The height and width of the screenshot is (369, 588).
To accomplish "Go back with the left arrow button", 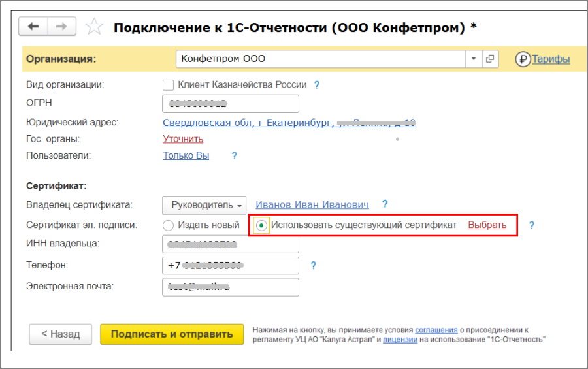I will tap(33, 27).
